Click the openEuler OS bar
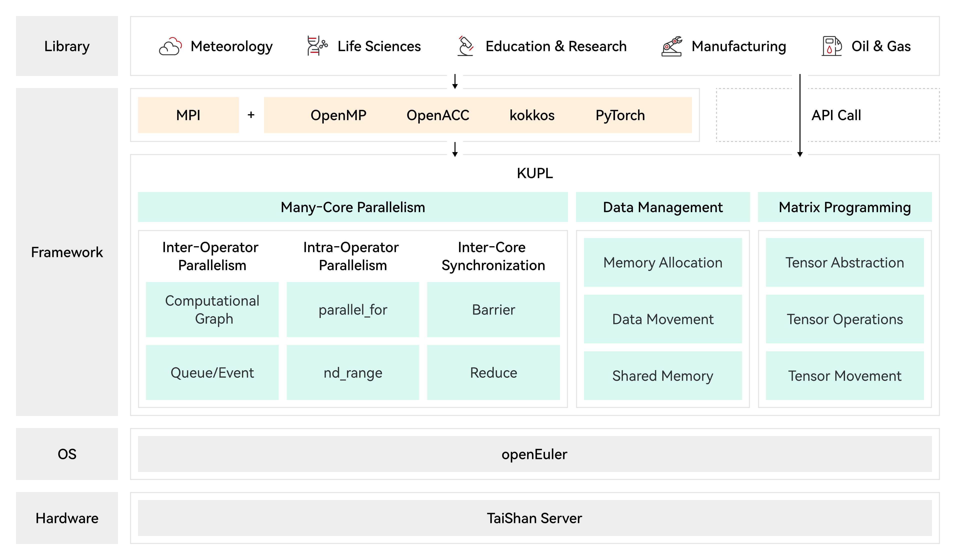 [x=534, y=454]
